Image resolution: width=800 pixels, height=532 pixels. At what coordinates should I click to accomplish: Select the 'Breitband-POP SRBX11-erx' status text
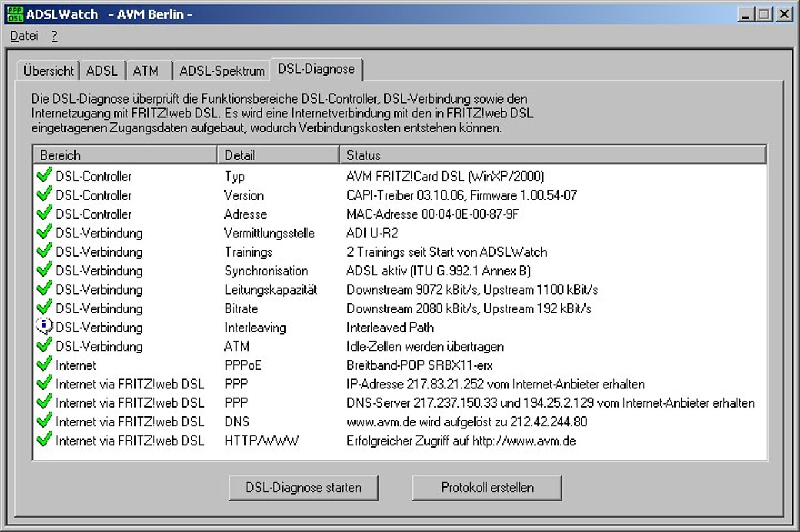point(420,365)
